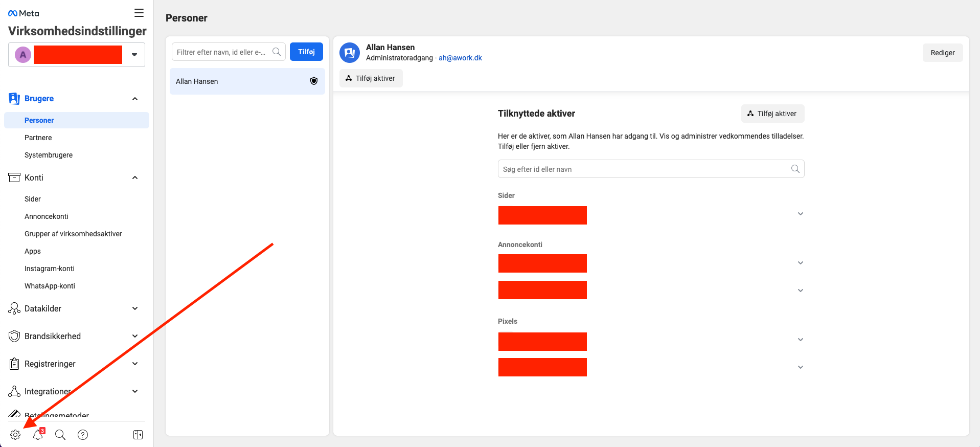This screenshot has width=980, height=447.
Task: Open the settings gear icon
Action: click(15, 435)
